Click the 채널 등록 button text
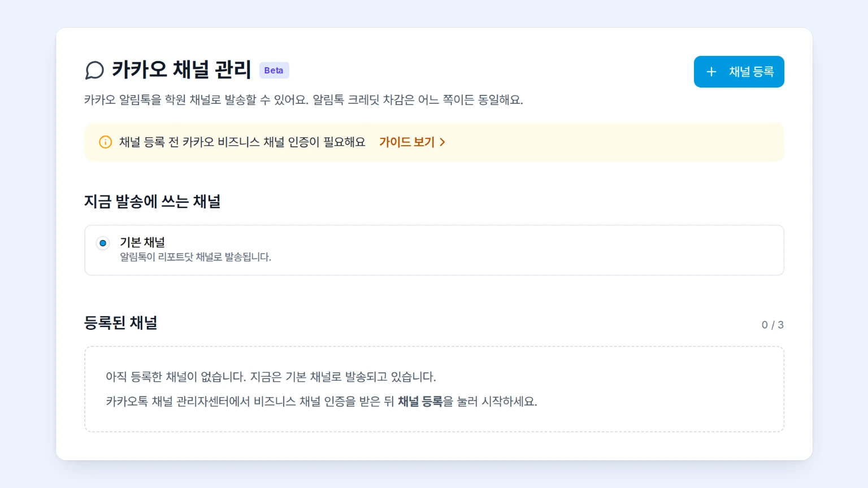 751,72
